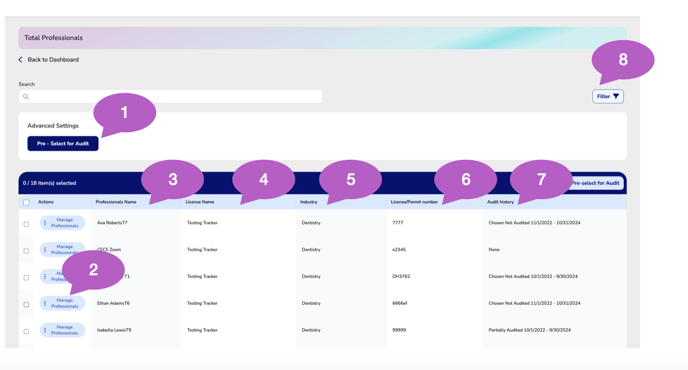Screen dimensions: 688x370
Task: Check the box for Isabella LewisT9 row
Action: [x=26, y=331]
